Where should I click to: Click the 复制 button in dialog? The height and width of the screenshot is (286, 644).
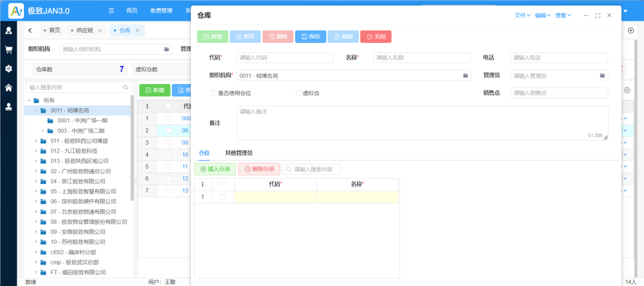coord(343,36)
